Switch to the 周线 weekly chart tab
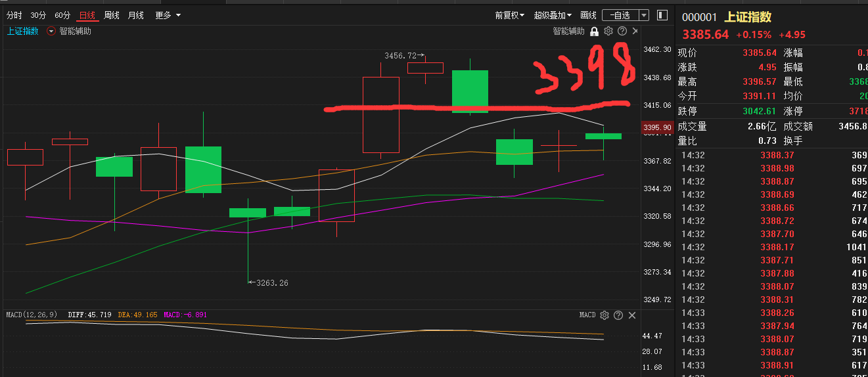The height and width of the screenshot is (377, 868). click(112, 15)
